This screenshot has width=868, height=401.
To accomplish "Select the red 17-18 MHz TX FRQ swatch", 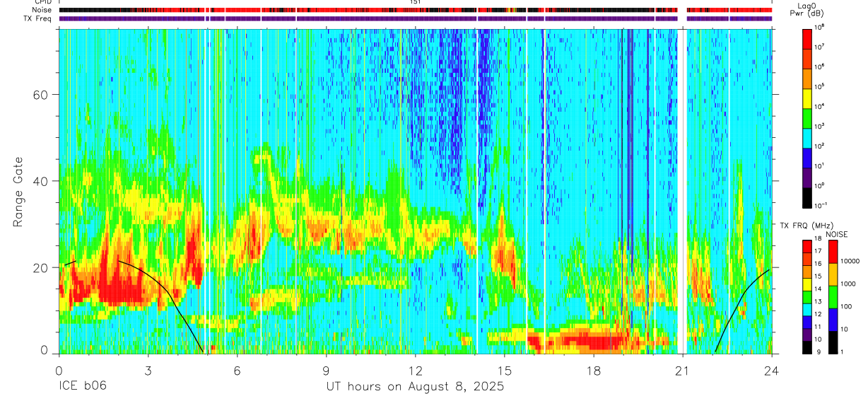I will 807,247.
